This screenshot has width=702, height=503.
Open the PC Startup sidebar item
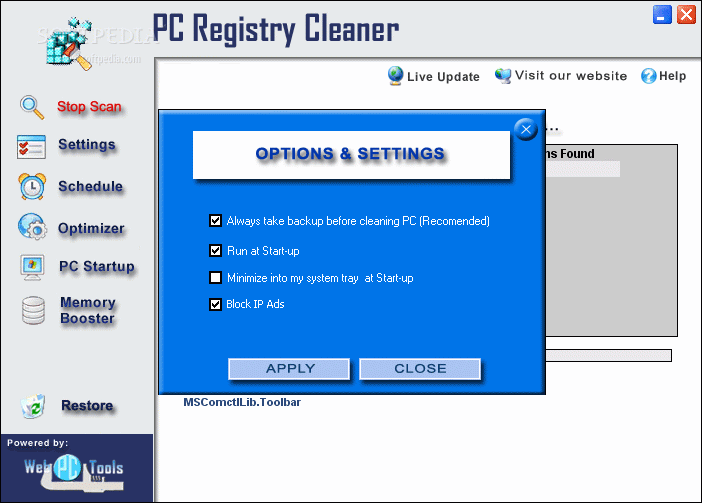tap(97, 266)
